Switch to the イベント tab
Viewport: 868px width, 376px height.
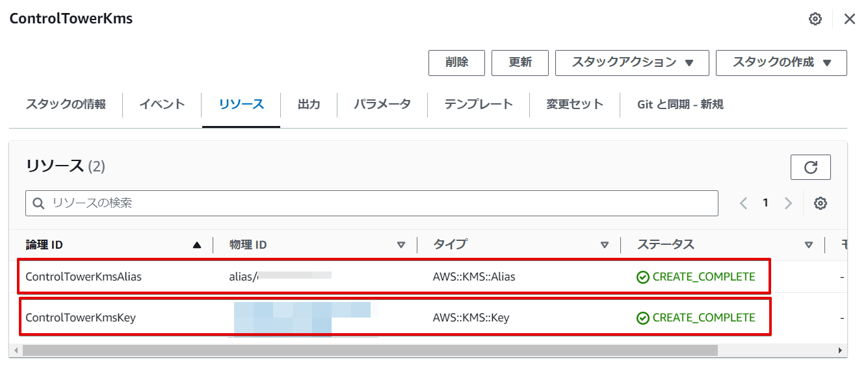161,103
